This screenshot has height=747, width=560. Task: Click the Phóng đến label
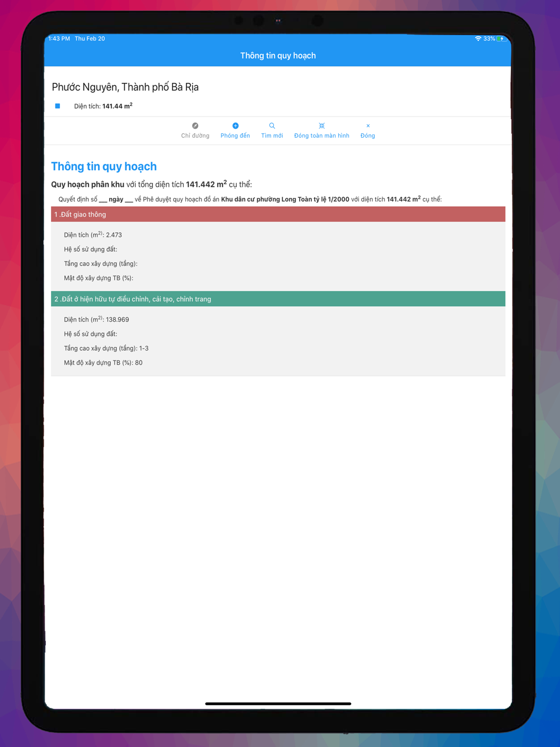[x=235, y=136]
